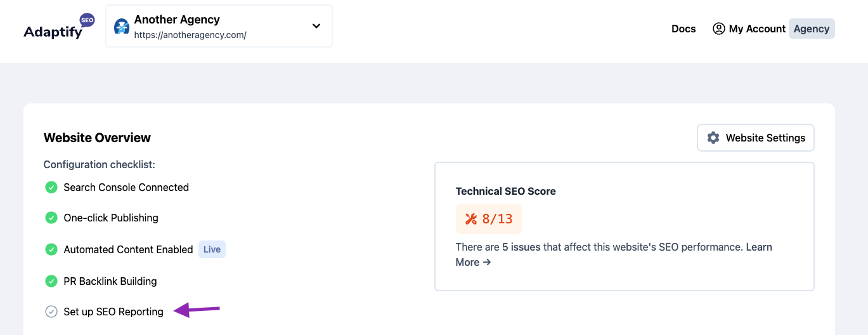Click the Learn More link
The width and height of the screenshot is (868, 335).
point(614,254)
